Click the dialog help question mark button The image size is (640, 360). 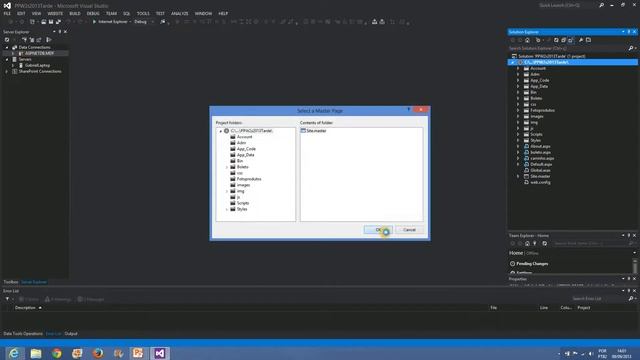pos(409,109)
